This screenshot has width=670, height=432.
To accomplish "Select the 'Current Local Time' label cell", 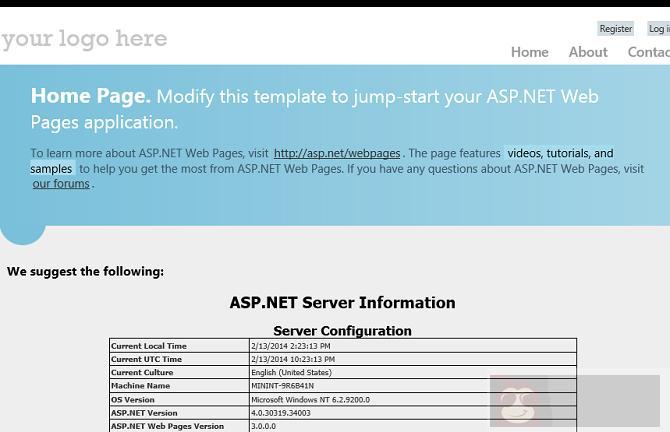I will [x=179, y=346].
